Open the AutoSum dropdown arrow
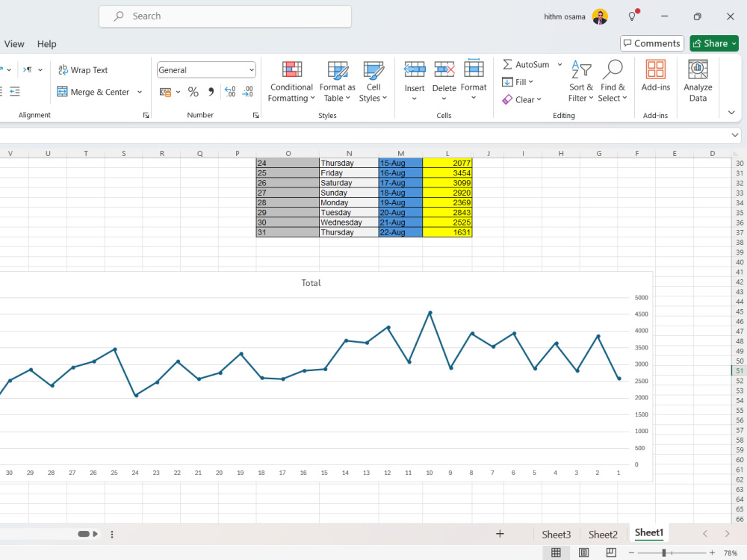747x560 pixels. coord(560,64)
